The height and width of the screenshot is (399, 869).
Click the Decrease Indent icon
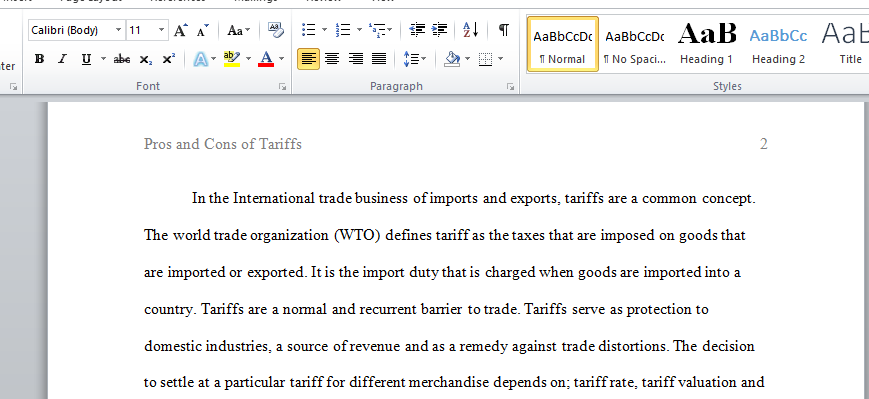417,30
